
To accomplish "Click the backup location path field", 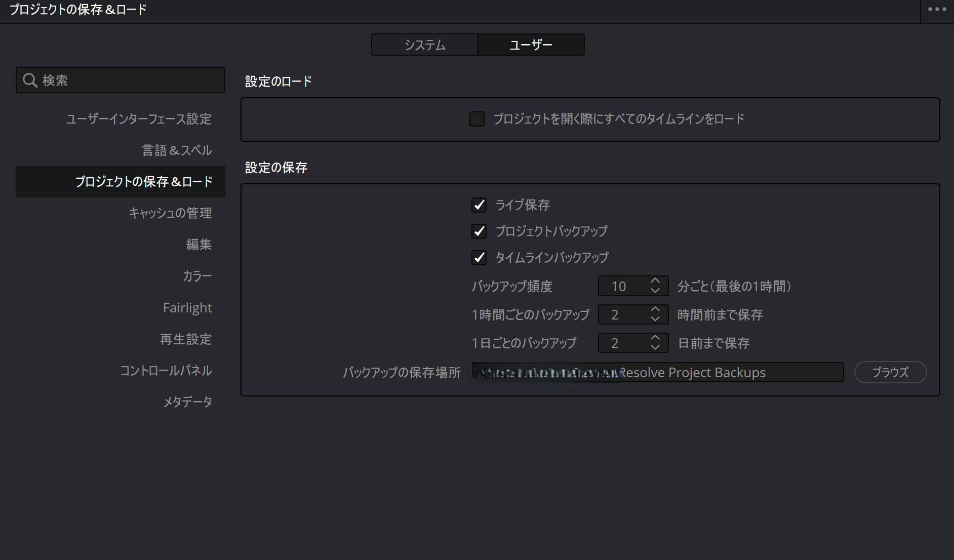I will (657, 372).
